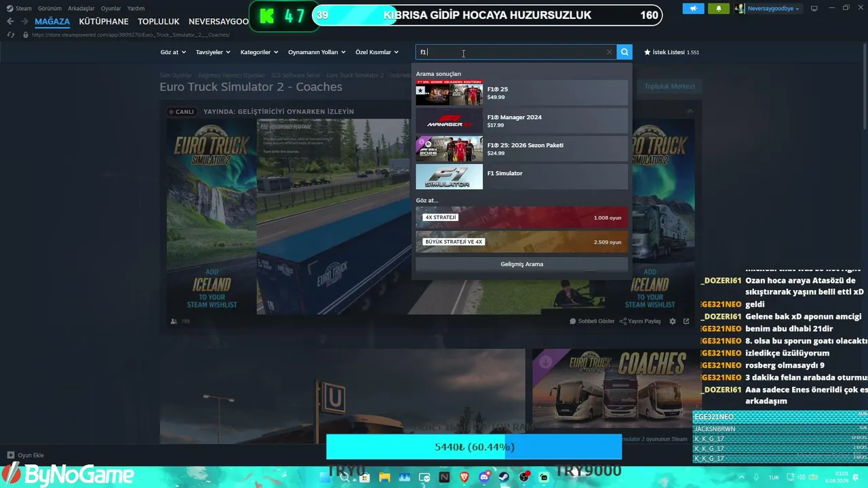Click the store URL address text
The width and height of the screenshot is (868, 488).
(x=130, y=35)
